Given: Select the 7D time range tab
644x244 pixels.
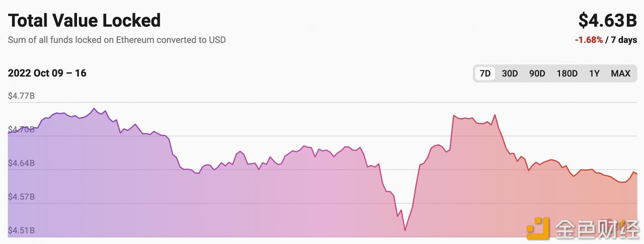Looking at the screenshot, I should point(485,73).
